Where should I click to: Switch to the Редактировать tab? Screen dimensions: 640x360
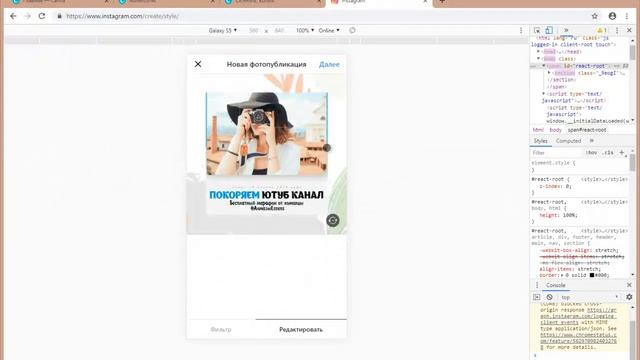click(301, 329)
